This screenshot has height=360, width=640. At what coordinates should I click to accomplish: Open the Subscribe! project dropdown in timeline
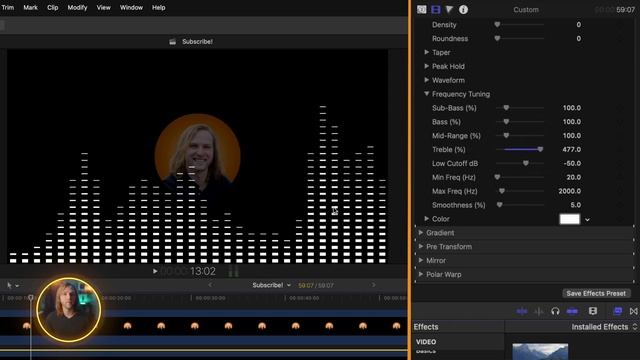271,285
